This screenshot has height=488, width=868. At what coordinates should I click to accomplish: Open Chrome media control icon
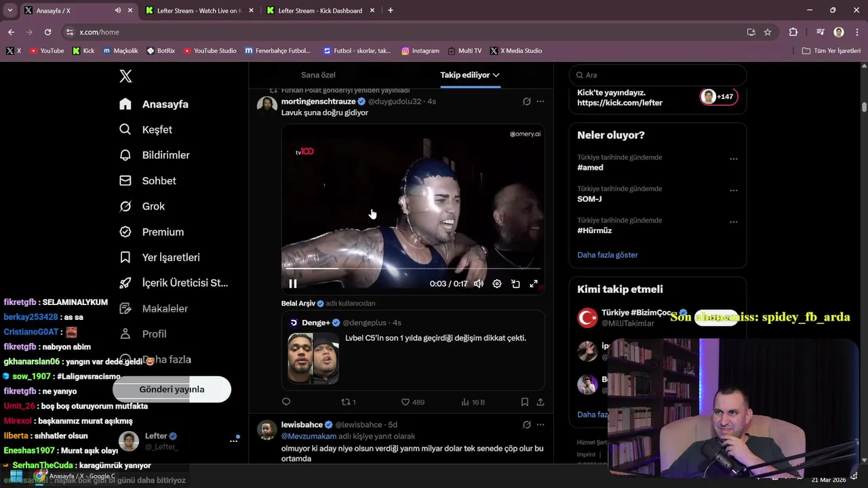click(x=821, y=32)
